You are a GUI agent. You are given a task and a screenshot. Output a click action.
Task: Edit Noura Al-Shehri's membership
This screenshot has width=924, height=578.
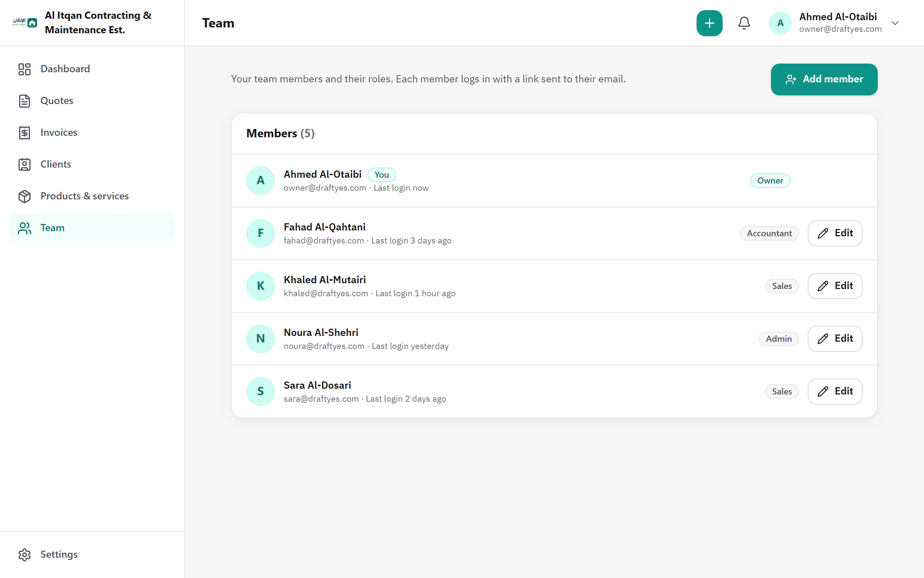(x=834, y=339)
